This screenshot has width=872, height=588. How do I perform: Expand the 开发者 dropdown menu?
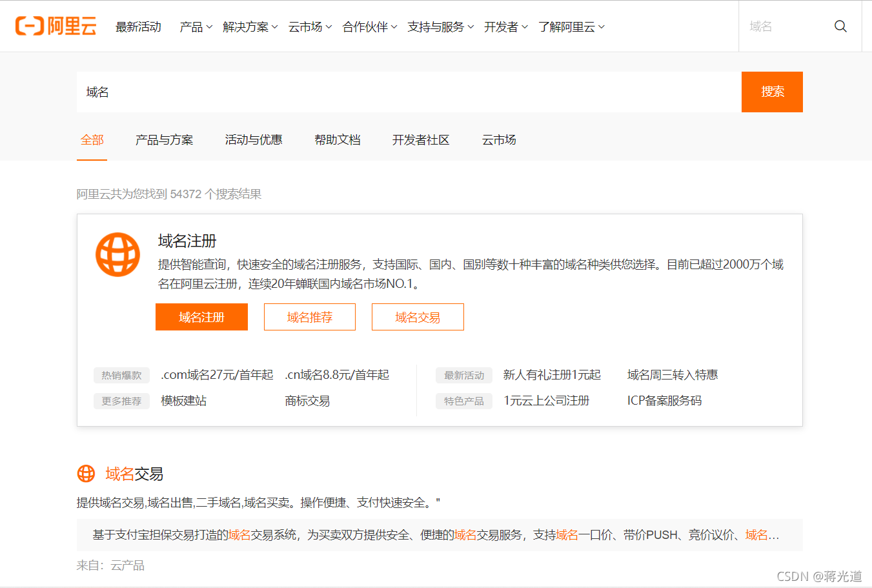(506, 26)
